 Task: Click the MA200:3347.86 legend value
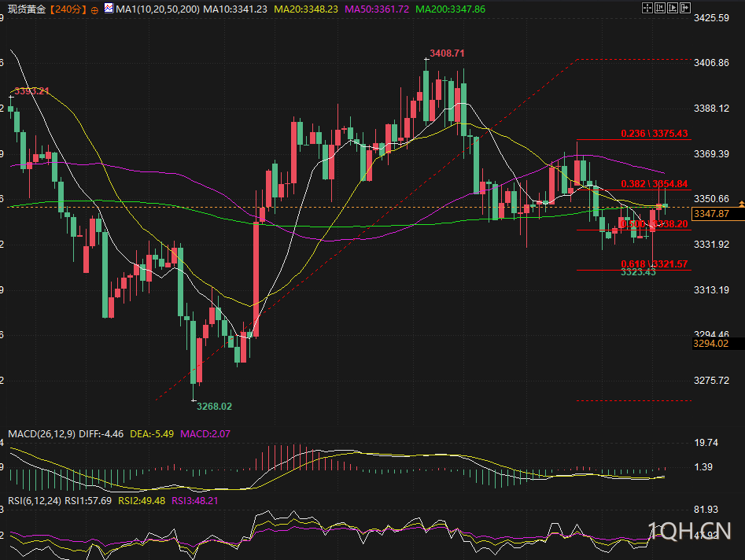pyautogui.click(x=451, y=9)
